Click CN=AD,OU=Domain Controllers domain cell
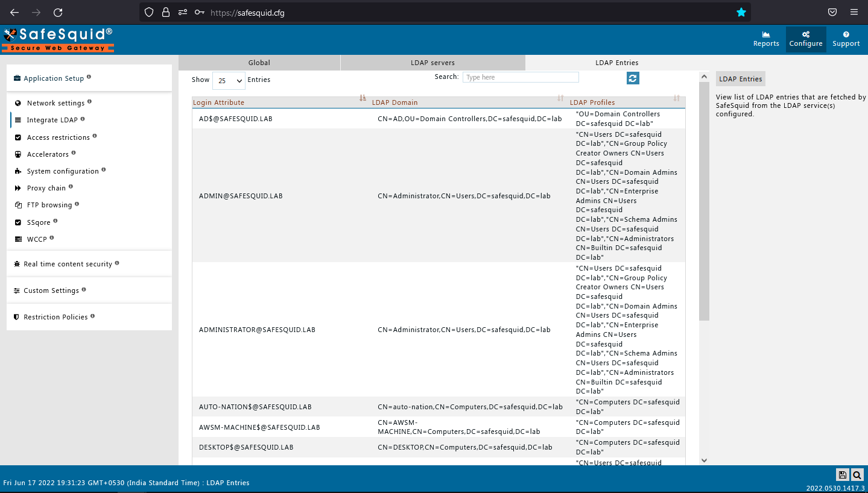Viewport: 868px width, 493px height. [469, 119]
